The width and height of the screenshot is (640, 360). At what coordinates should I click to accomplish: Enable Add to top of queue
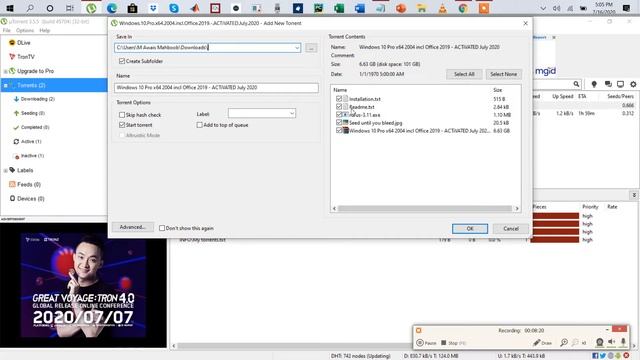click(x=199, y=125)
